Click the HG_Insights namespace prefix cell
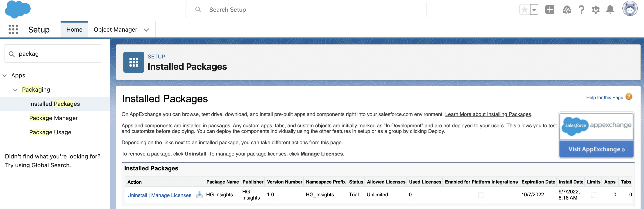Viewport: 644px width, 209px height. tap(320, 195)
